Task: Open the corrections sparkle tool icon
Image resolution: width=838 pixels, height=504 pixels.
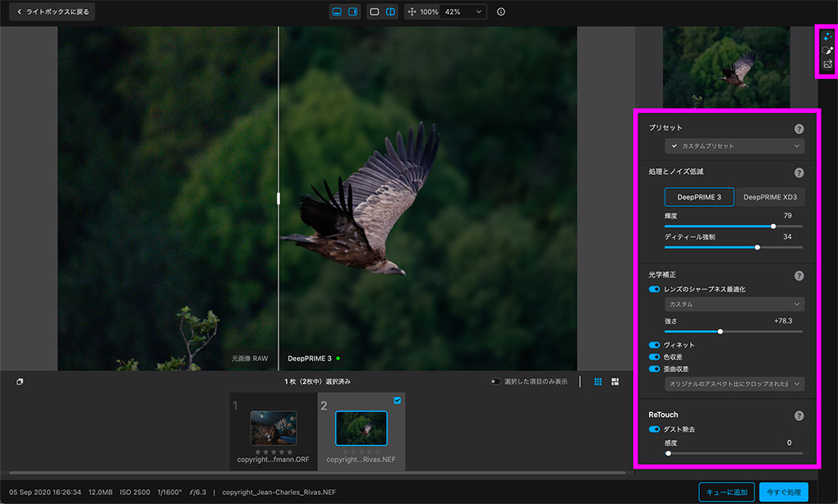Action: coord(827,38)
